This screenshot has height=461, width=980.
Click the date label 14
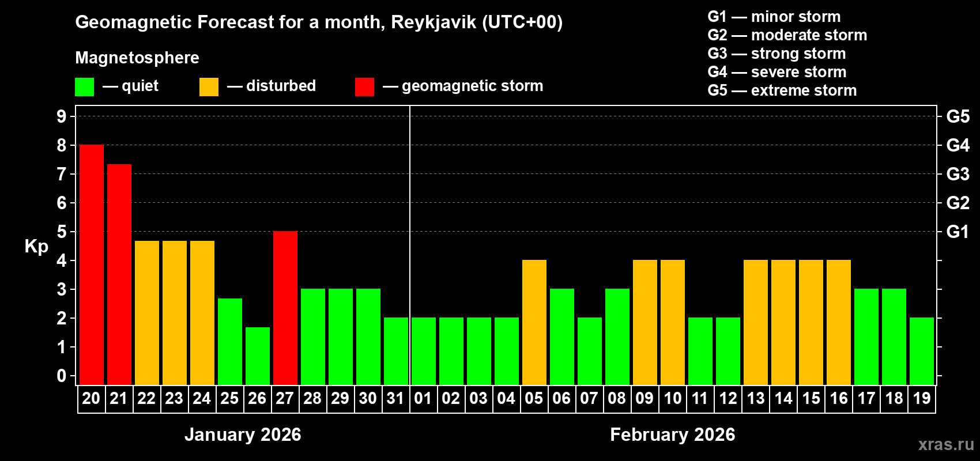click(783, 398)
